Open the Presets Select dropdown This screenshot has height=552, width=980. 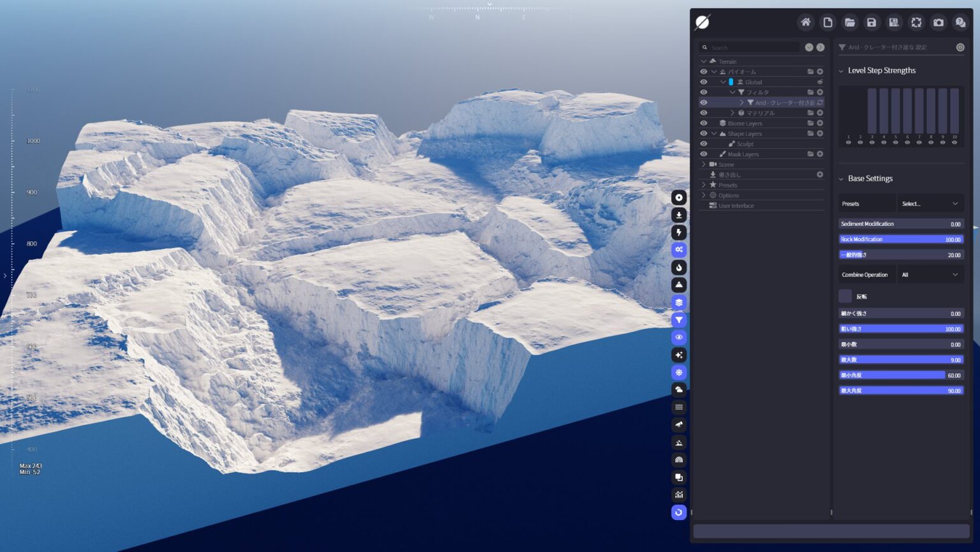click(x=930, y=203)
